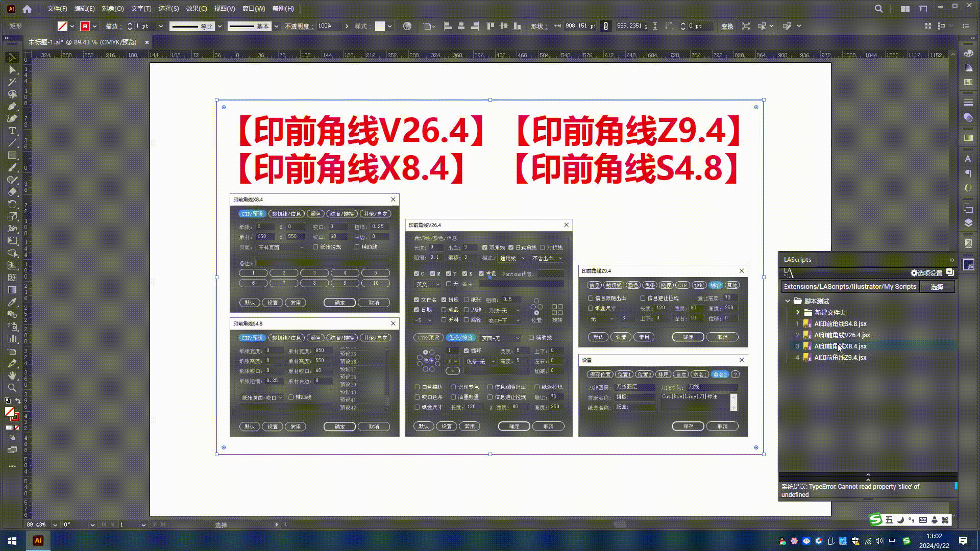Screen dimensions: 980x551
Task: Select the Eraser tool
Action: [x=12, y=192]
